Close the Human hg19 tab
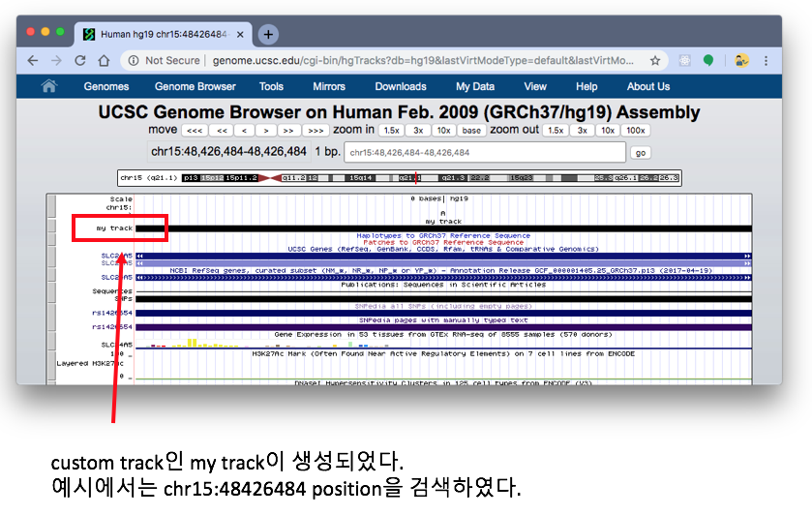Viewport: 812px width, 515px height. click(x=240, y=34)
